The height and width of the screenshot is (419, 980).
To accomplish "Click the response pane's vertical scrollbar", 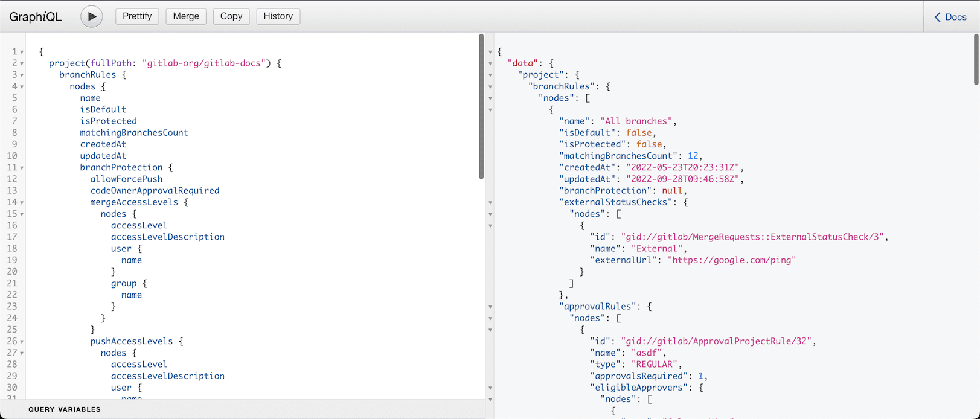I will 976,59.
